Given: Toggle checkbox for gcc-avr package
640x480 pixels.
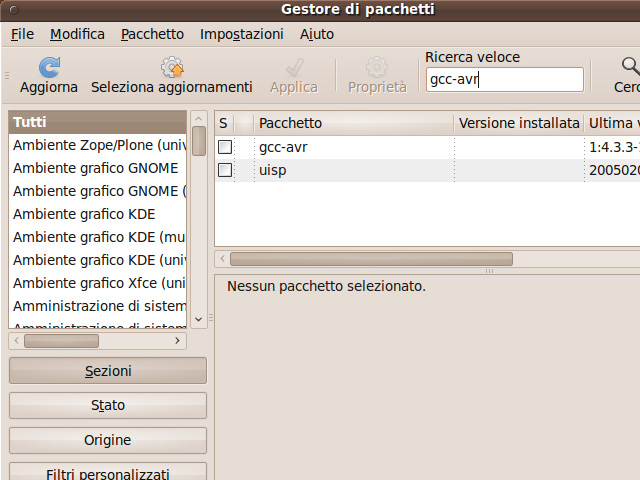Looking at the screenshot, I should (225, 147).
